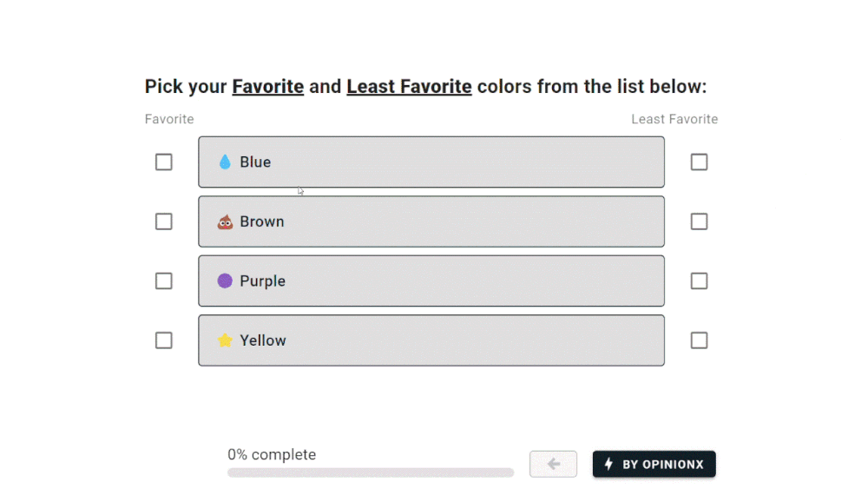Image resolution: width=868 pixels, height=489 pixels.
Task: Select the Yellow option label
Action: pyautogui.click(x=263, y=340)
